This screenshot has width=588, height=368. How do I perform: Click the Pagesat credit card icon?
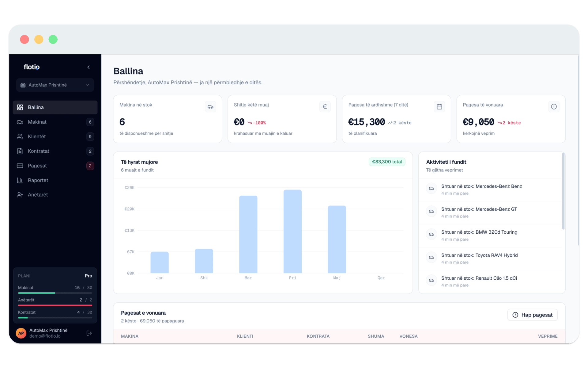coord(20,166)
